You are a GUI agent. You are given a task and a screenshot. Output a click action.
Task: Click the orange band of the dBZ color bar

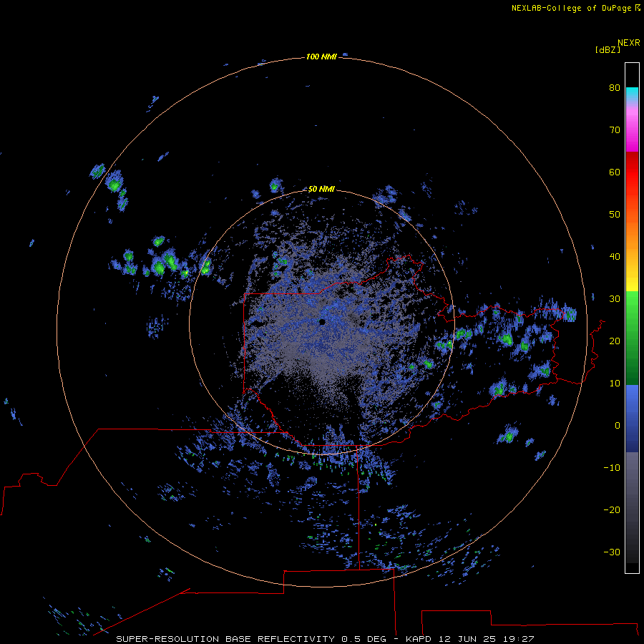(632, 234)
